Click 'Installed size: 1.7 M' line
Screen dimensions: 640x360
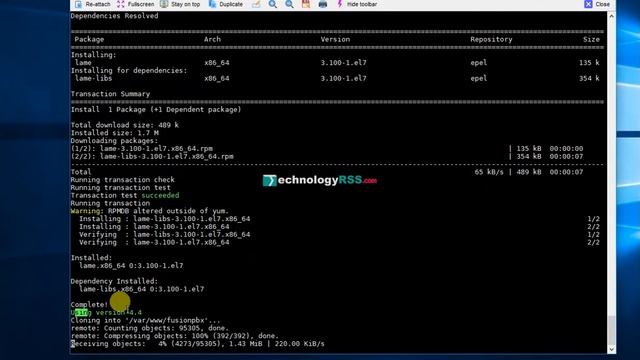pyautogui.click(x=115, y=133)
